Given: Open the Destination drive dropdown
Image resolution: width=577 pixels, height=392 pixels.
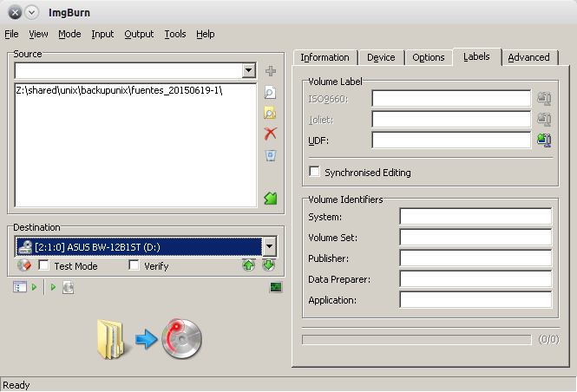Looking at the screenshot, I should tap(269, 246).
